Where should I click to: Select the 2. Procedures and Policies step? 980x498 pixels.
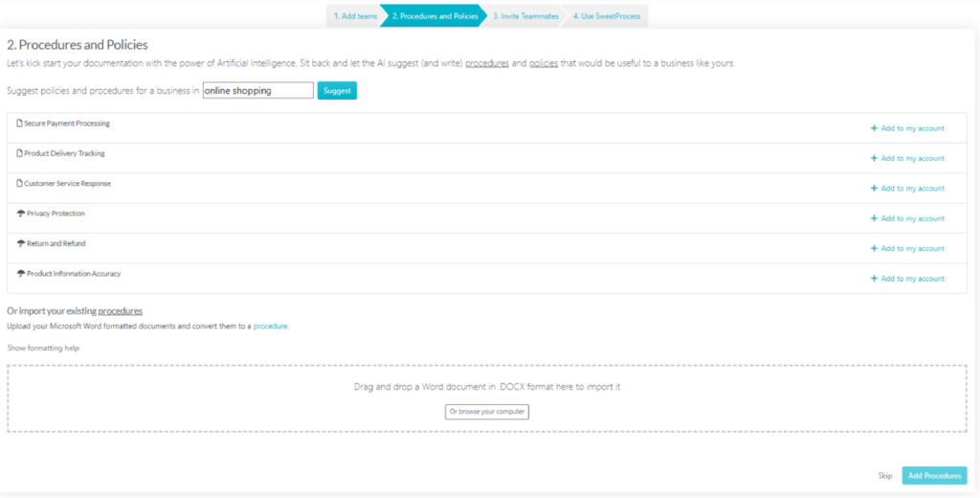tap(435, 16)
